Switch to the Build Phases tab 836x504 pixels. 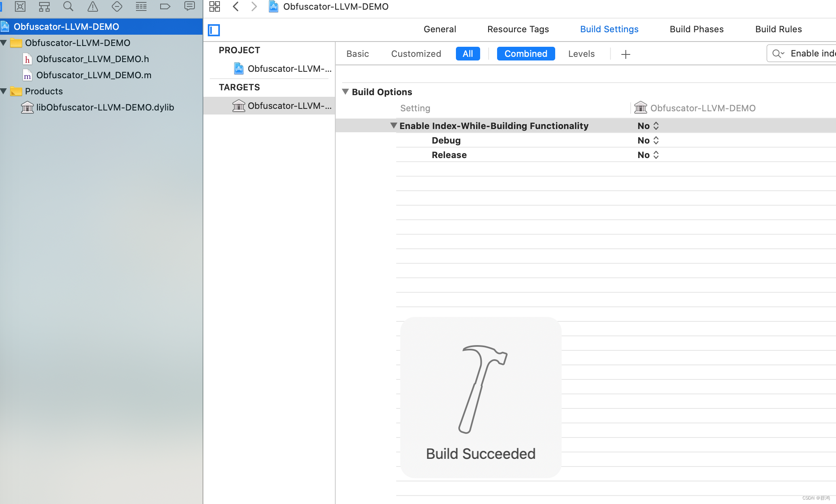tap(696, 29)
